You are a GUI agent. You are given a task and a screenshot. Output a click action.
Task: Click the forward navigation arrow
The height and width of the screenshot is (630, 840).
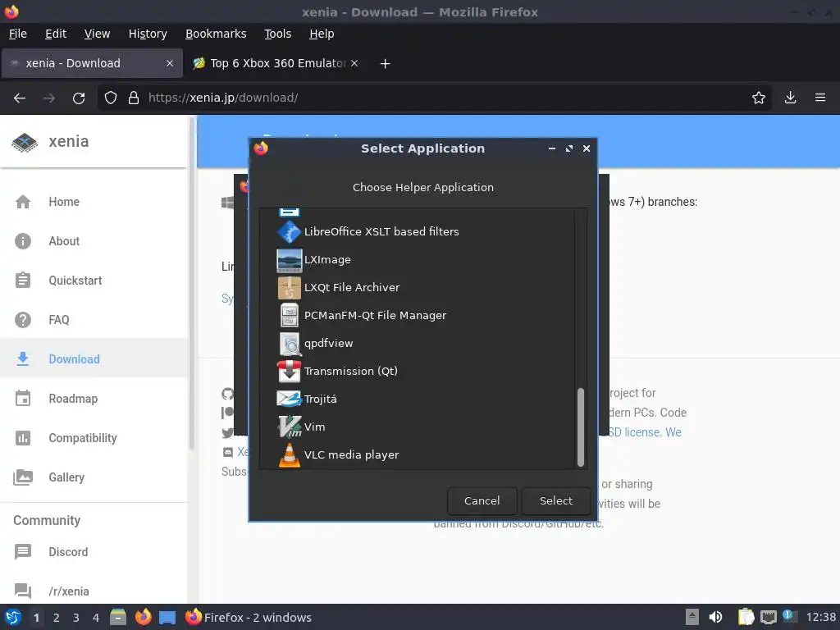coord(49,98)
